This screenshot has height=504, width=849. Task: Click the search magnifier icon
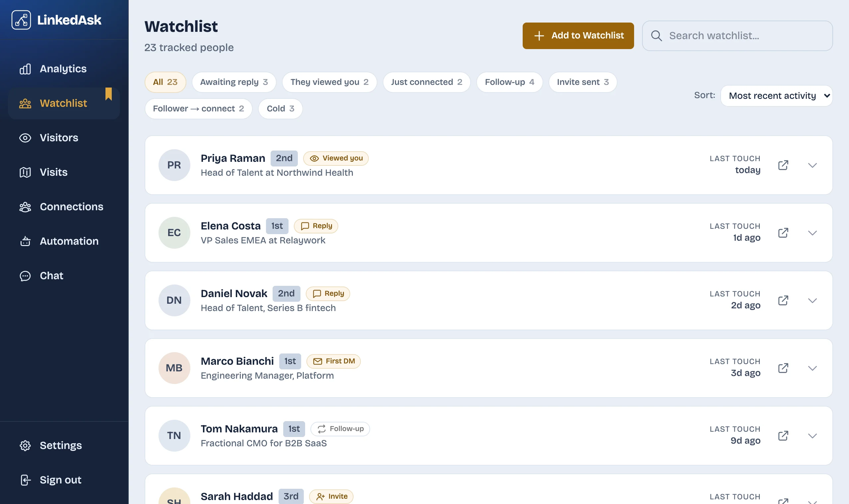point(656,36)
